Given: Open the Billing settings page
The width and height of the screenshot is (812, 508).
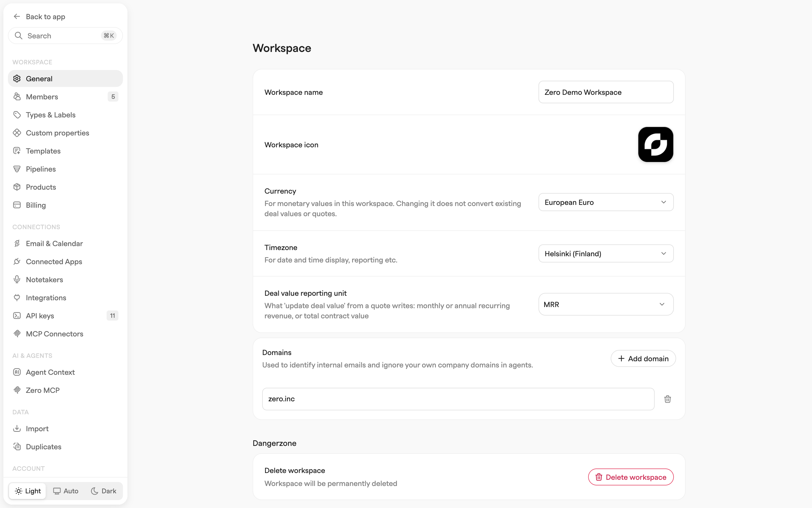Looking at the screenshot, I should coord(65,205).
